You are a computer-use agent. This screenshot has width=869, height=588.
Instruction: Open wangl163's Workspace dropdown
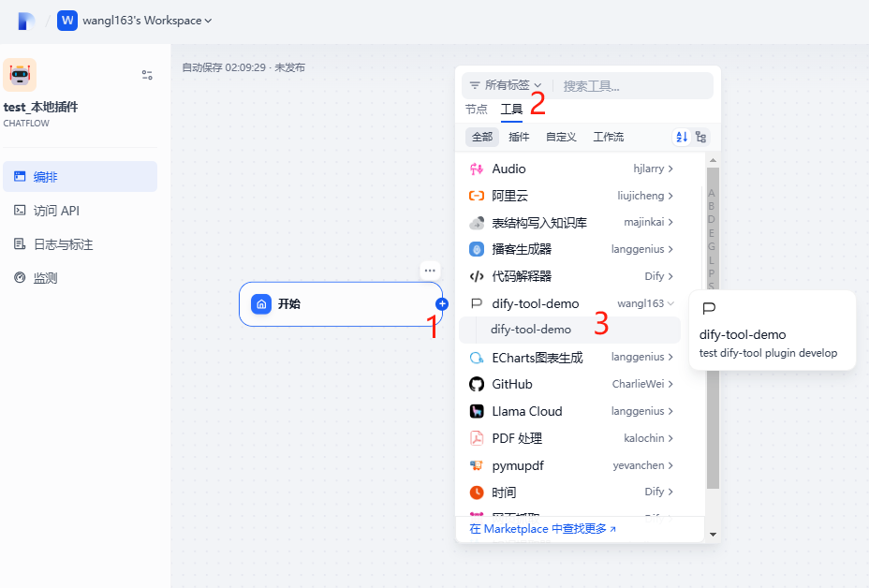[147, 21]
